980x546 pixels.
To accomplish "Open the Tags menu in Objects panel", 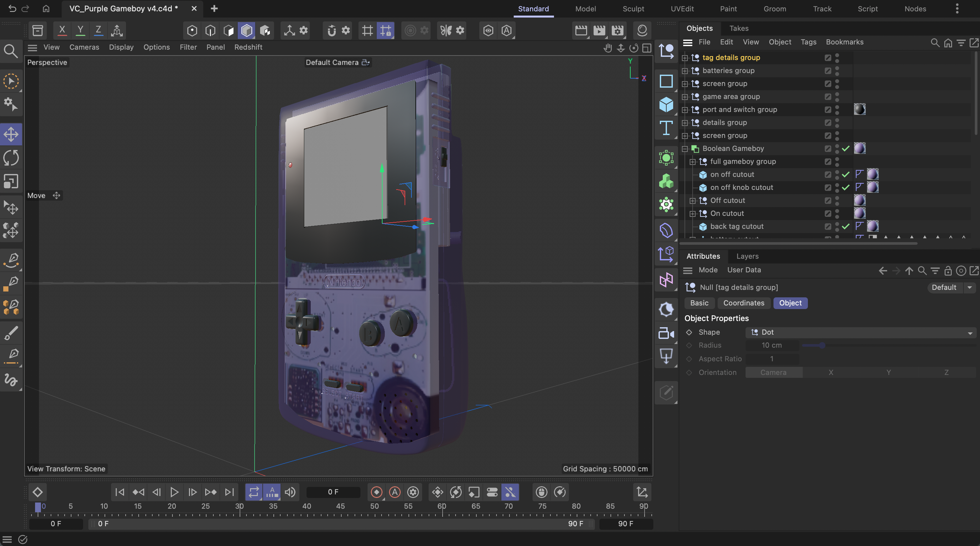I will click(808, 42).
